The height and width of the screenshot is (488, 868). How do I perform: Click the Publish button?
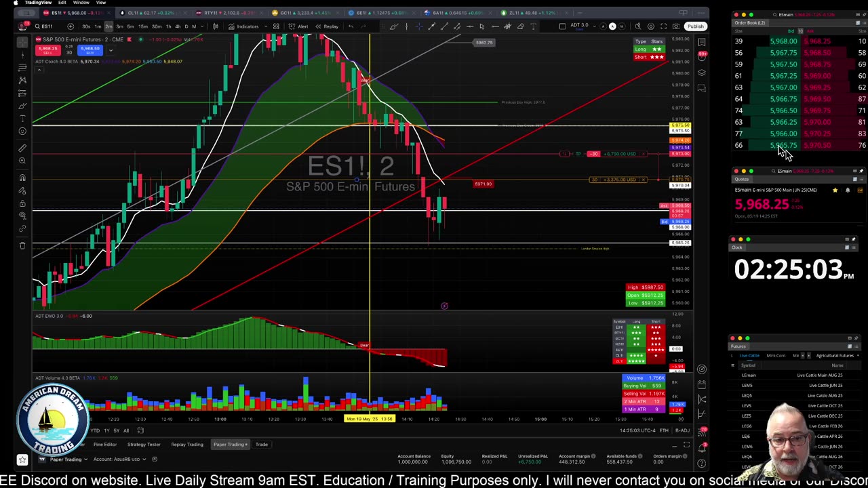point(695,26)
